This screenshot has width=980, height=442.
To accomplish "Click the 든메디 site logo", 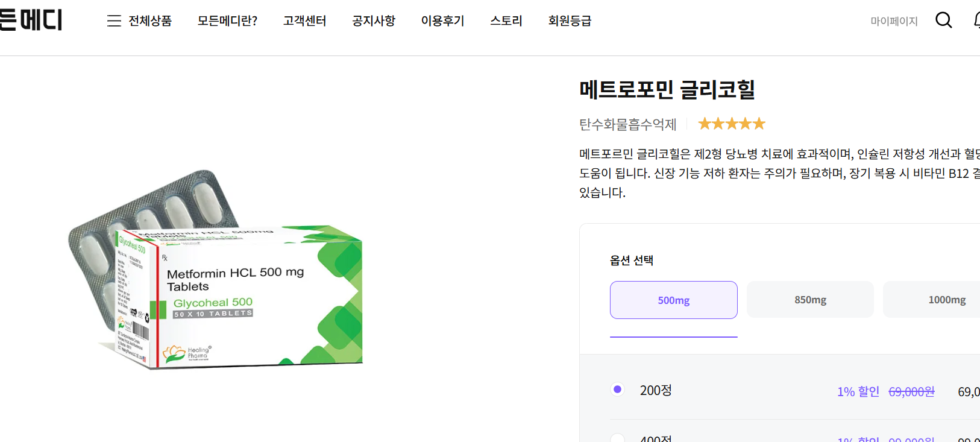I will (31, 20).
